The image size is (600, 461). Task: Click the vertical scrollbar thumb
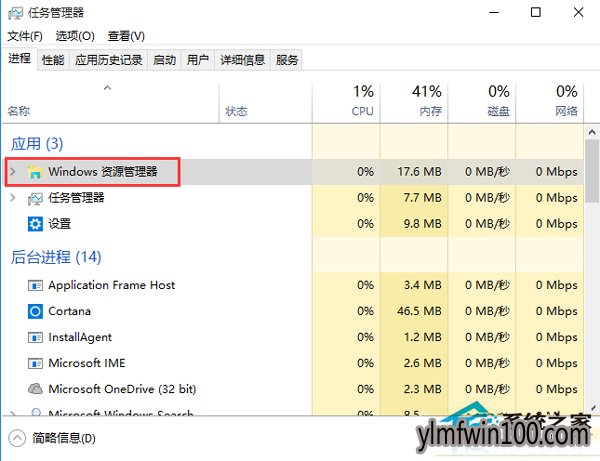(592, 171)
